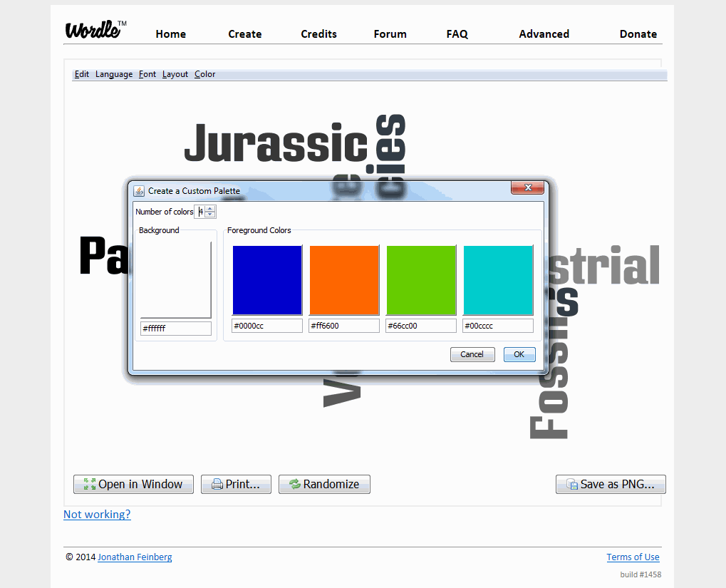The width and height of the screenshot is (726, 588).
Task: Click the #00cccc hex field
Action: tap(498, 326)
